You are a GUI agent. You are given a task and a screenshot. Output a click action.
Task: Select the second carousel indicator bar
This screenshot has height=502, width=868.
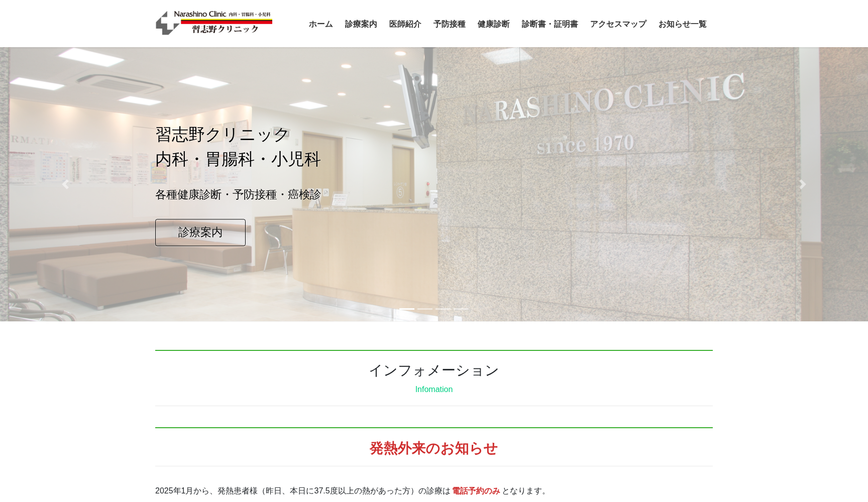point(425,309)
